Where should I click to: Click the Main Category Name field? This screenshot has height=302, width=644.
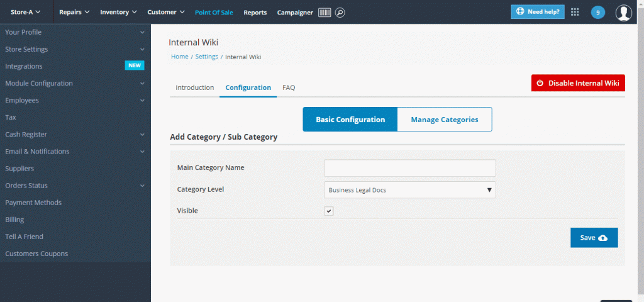(410, 168)
